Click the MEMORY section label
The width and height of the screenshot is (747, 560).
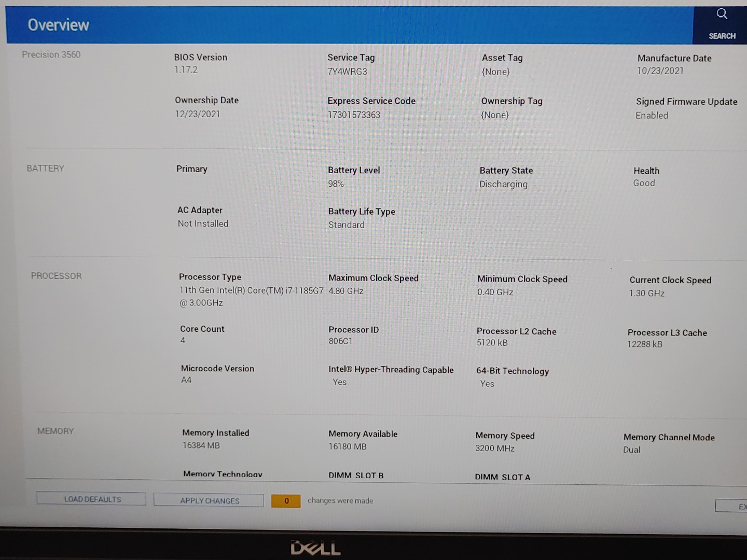(x=56, y=431)
